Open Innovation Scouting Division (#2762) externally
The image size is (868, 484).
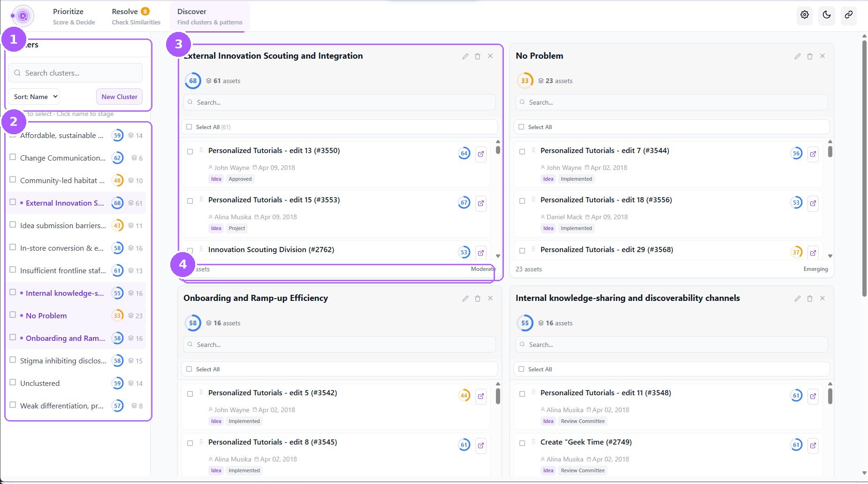click(x=481, y=253)
